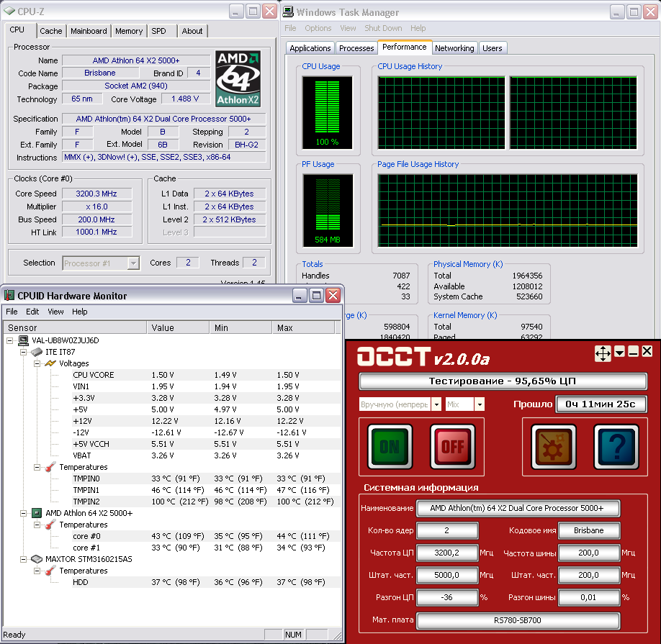Open the Memory tab in CPU-Z

click(129, 31)
